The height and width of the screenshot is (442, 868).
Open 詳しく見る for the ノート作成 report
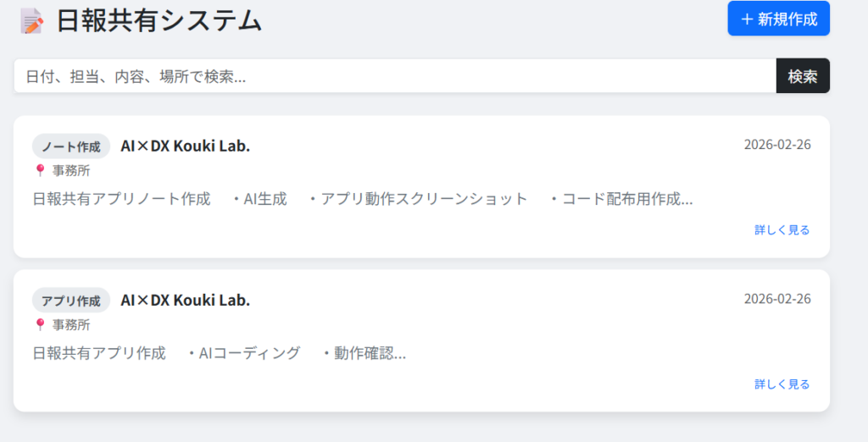(782, 229)
